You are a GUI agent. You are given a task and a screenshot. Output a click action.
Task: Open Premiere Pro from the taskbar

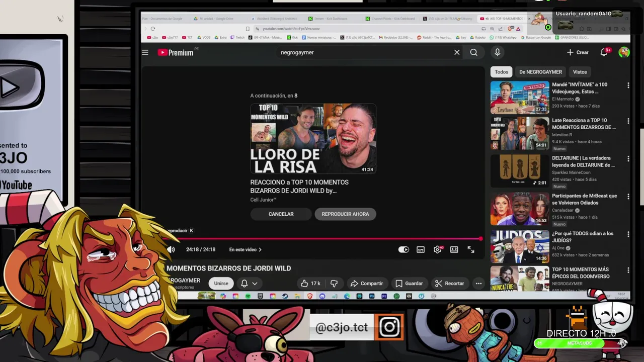click(384, 296)
